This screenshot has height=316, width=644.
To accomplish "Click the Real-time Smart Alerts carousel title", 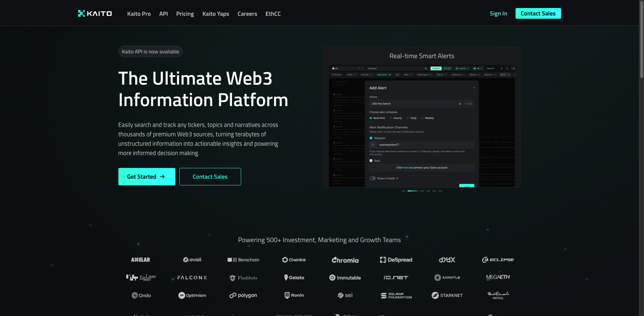I will (422, 56).
